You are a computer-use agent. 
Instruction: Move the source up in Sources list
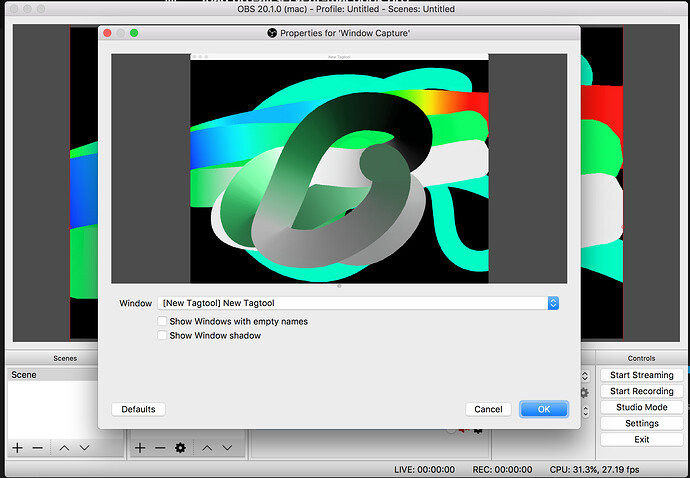[207, 448]
